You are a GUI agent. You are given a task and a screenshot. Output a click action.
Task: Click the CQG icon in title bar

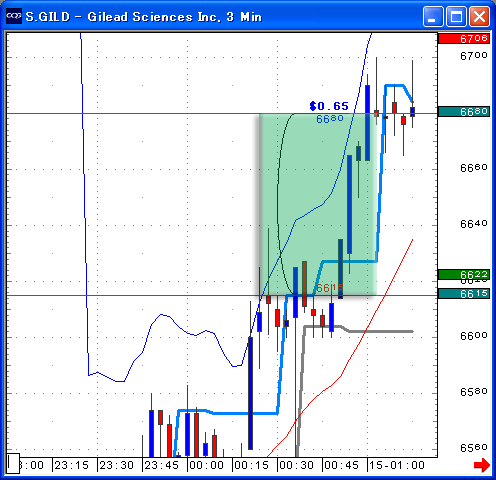pyautogui.click(x=14, y=16)
